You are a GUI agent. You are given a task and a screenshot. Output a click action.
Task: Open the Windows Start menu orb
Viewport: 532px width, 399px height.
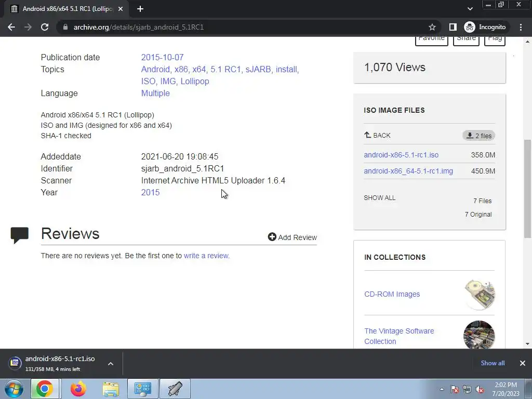pyautogui.click(x=14, y=389)
